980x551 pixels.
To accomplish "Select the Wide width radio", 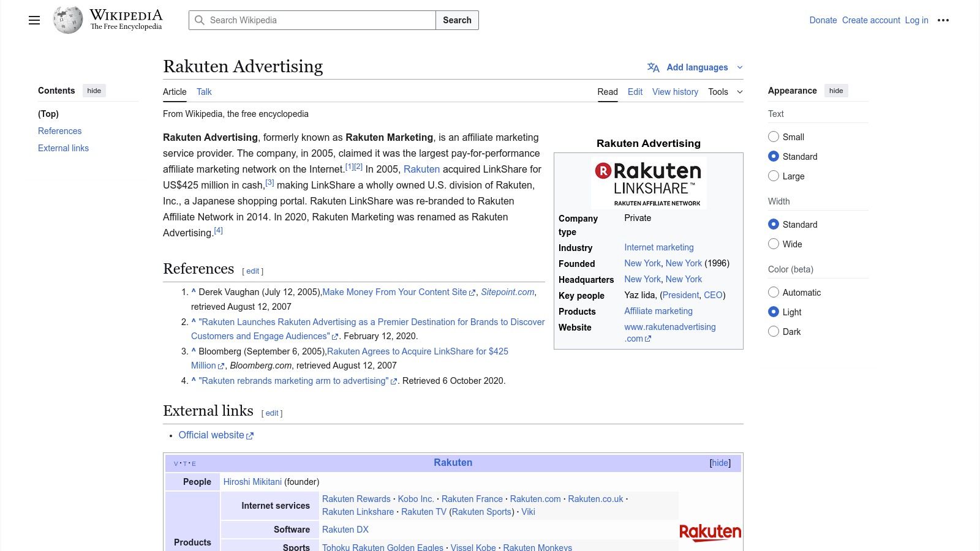I will point(774,244).
